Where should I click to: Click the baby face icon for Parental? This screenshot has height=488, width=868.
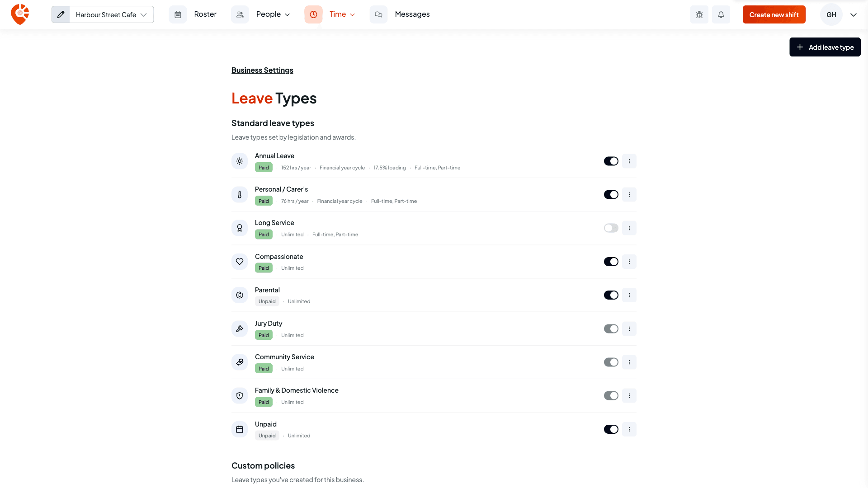click(x=240, y=295)
